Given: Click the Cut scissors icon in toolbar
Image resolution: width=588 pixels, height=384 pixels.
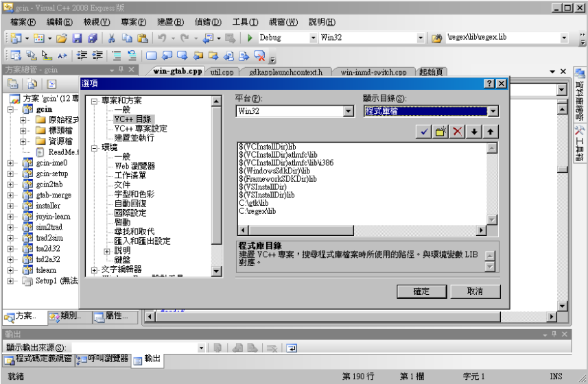Looking at the screenshot, I should click(x=110, y=38).
